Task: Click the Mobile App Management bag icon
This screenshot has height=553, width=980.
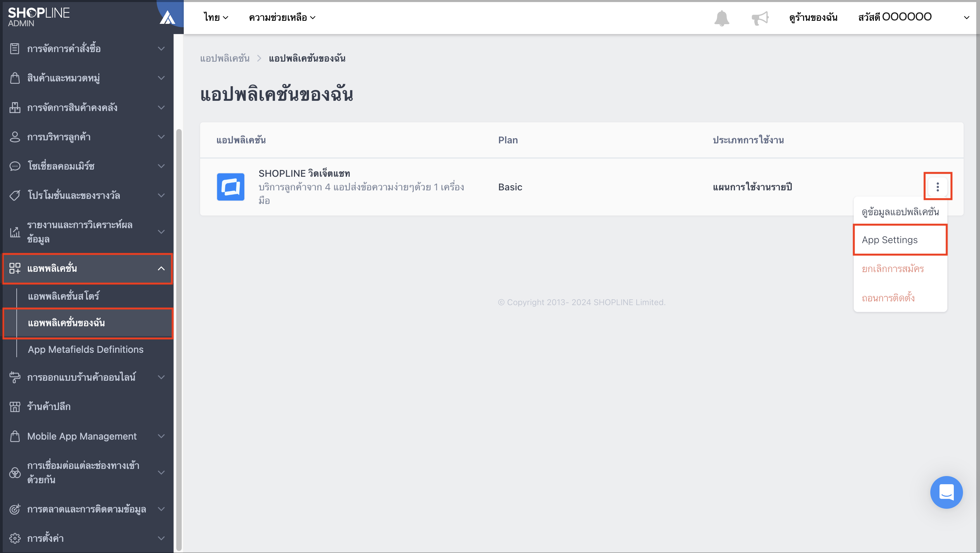Action: [x=14, y=436]
